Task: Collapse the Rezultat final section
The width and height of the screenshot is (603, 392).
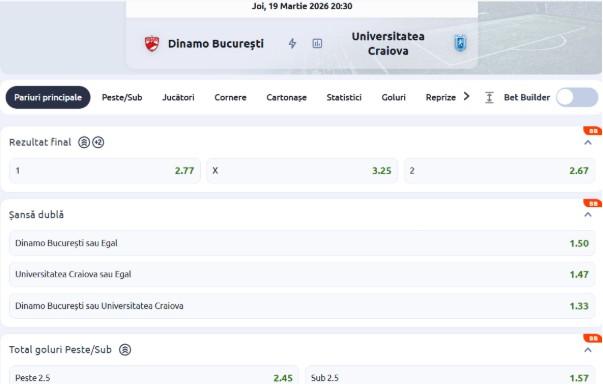Action: pos(588,143)
